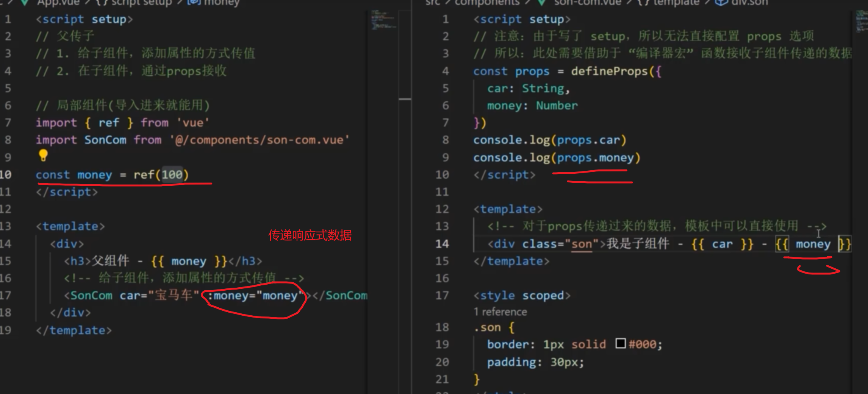Jump using the son-com.vue minimap at far right
The width and height of the screenshot is (868, 394).
click(862, 21)
